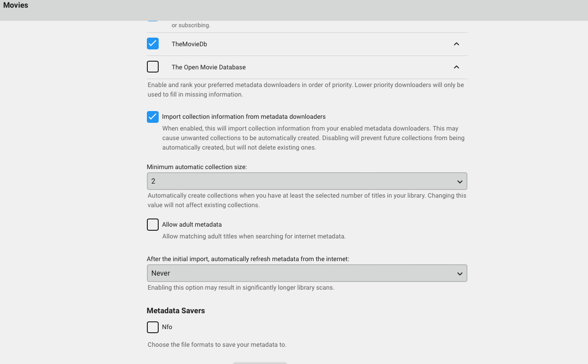Image resolution: width=588 pixels, height=364 pixels.
Task: Click the TheMovieDb downloader label
Action: pos(189,44)
